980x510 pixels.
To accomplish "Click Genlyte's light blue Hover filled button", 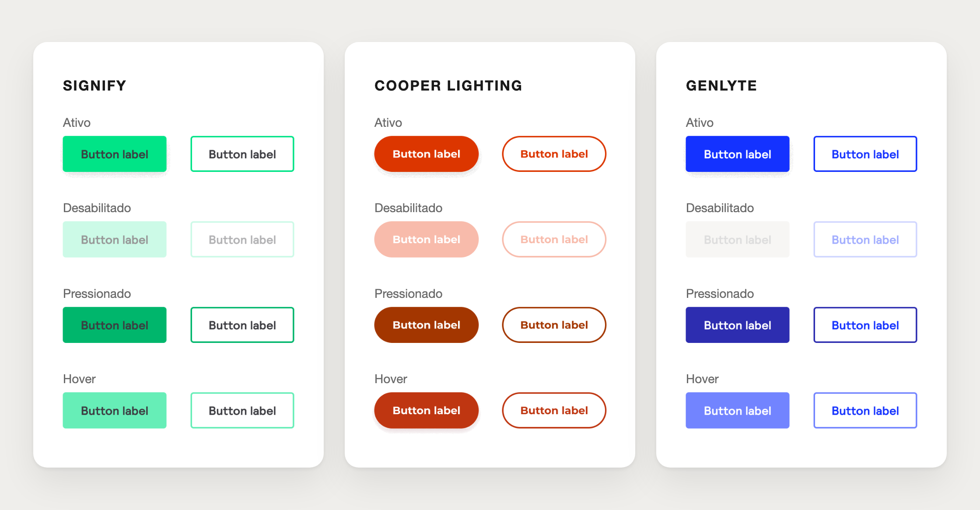I will 738,410.
